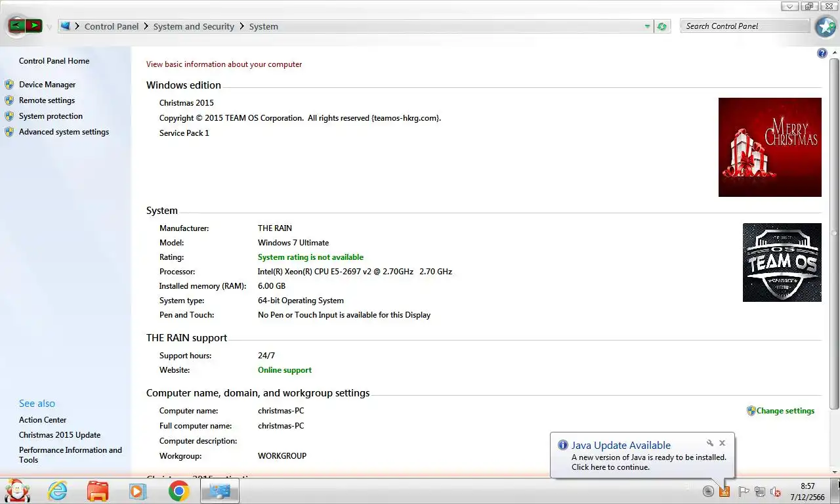This screenshot has height=504, width=840.
Task: Click 'System rating is not available' link
Action: pos(310,257)
